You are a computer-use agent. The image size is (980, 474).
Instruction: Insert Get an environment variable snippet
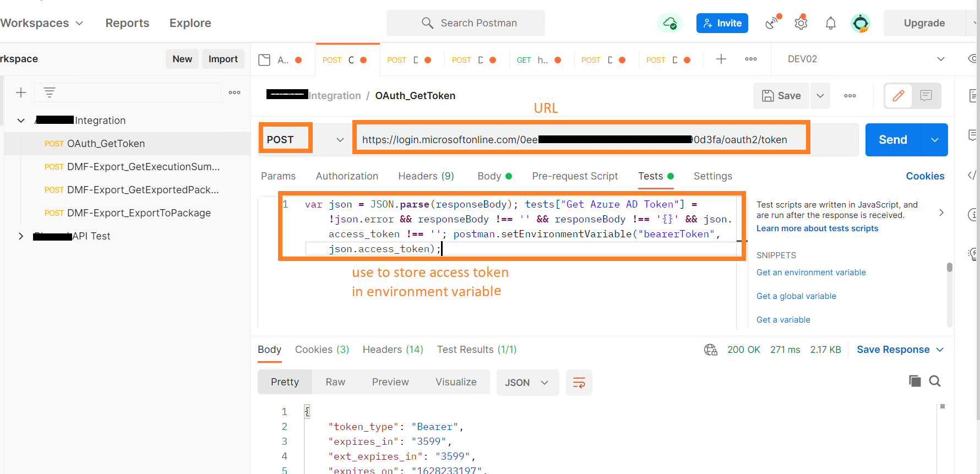coord(811,273)
